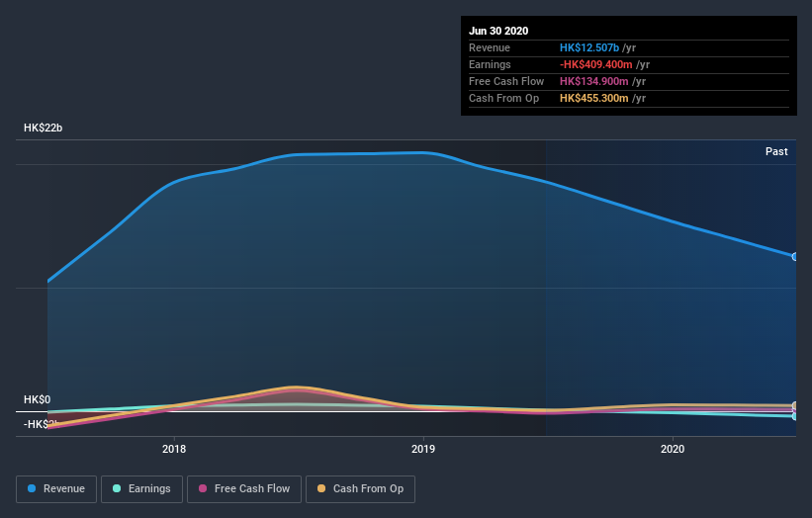Click the Free Cash Flow label in tooltip
This screenshot has width=812, height=518.
pos(506,81)
